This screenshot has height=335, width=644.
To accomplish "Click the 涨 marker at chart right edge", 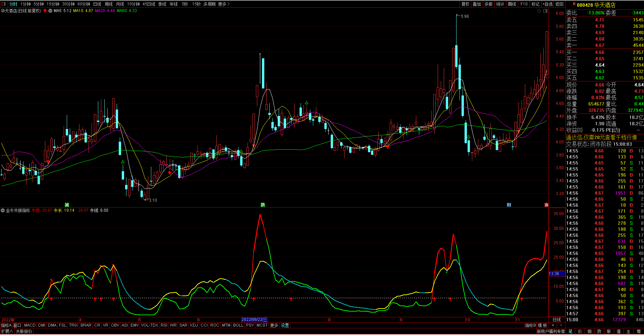I will tap(546, 205).
